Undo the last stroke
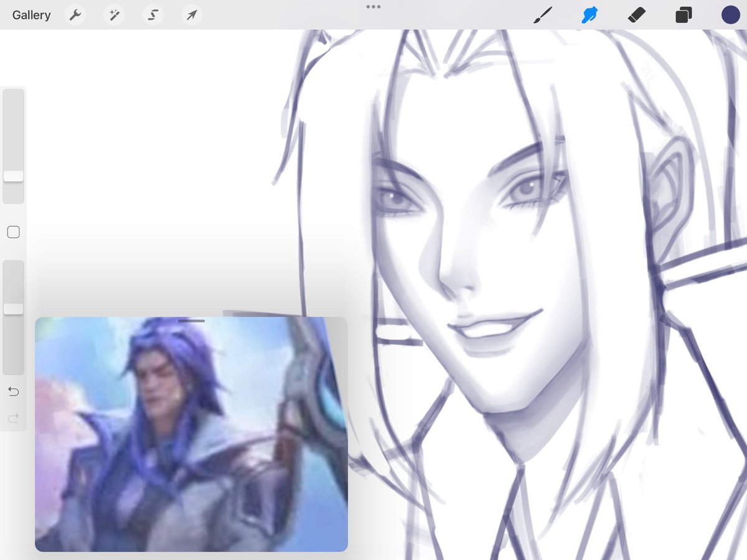The image size is (747, 560). [13, 391]
